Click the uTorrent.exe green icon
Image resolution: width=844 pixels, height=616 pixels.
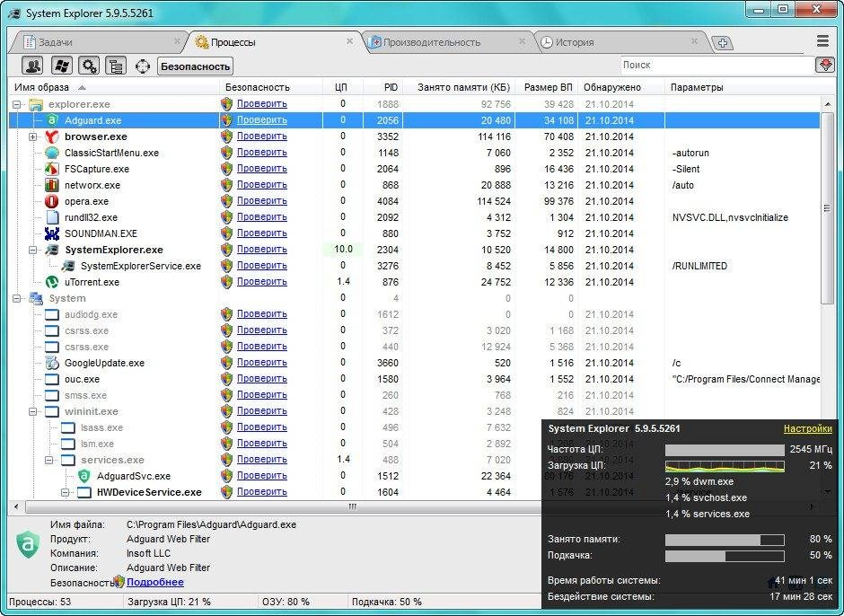click(52, 282)
